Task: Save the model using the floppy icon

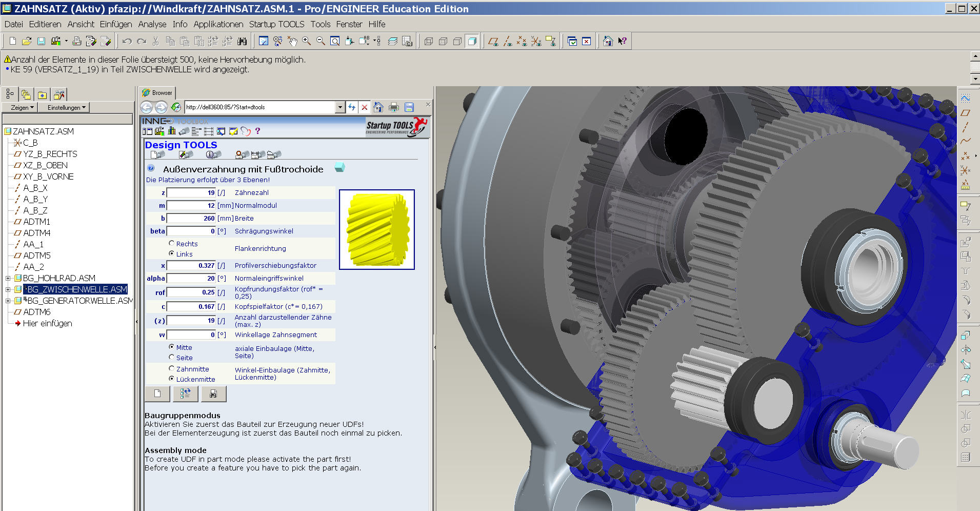Action: [x=41, y=41]
